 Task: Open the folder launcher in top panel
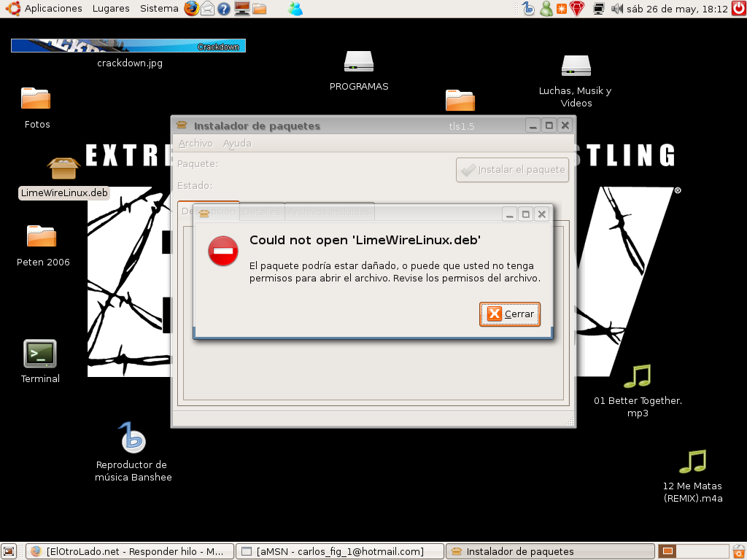point(260,9)
